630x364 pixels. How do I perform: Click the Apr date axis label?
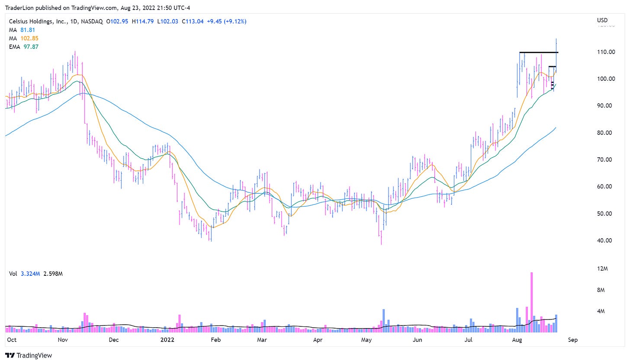(318, 340)
